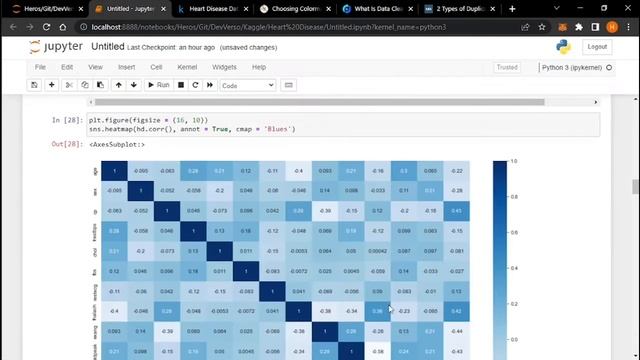
Task: Open the File menu
Action: point(40,67)
